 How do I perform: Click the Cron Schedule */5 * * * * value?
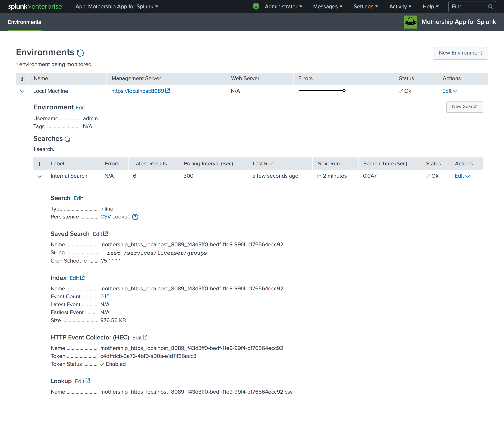point(110,261)
